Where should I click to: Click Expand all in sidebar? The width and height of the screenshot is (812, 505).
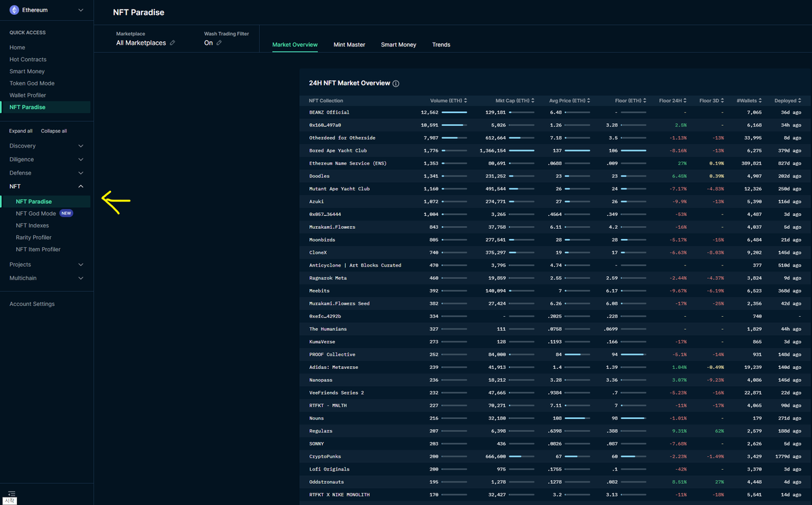[21, 131]
